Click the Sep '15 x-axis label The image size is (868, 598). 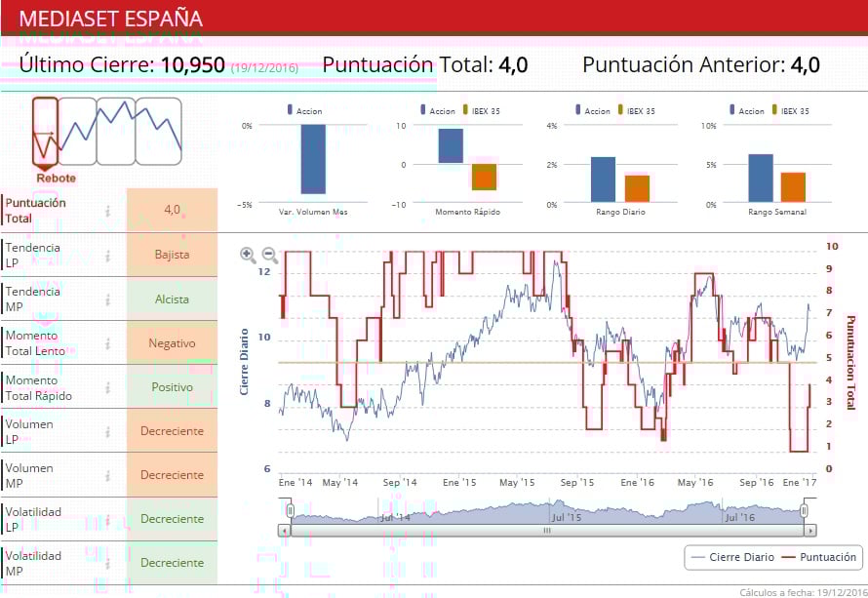[576, 482]
